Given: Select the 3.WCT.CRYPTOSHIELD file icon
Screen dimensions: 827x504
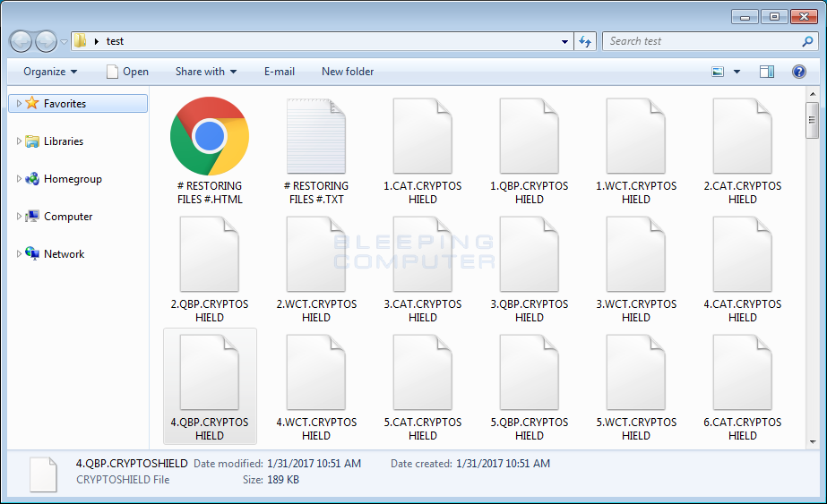Looking at the screenshot, I should pos(635,254).
